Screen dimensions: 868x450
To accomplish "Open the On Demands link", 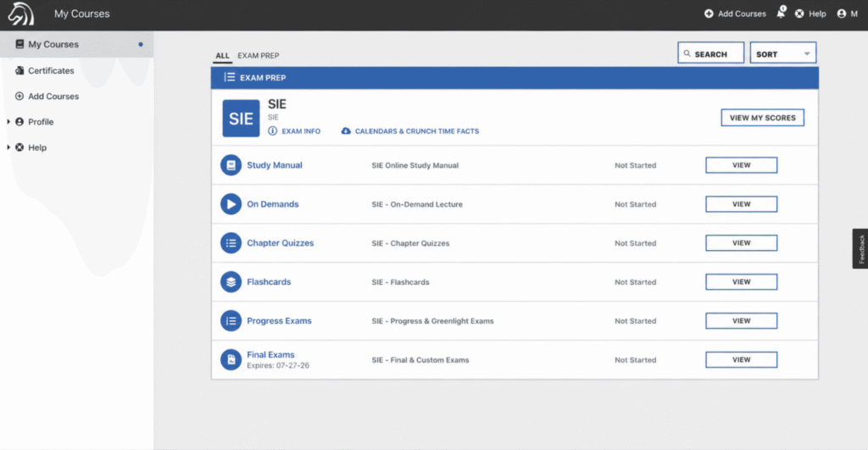I will (273, 204).
